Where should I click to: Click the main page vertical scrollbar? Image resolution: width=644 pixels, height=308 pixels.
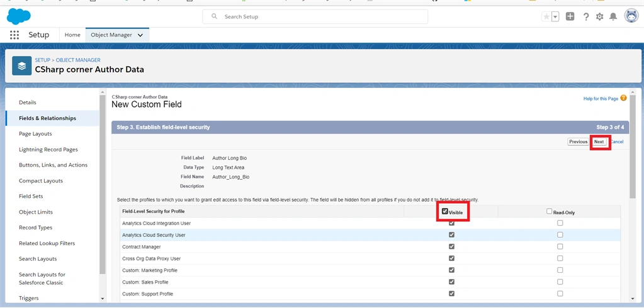[633, 146]
